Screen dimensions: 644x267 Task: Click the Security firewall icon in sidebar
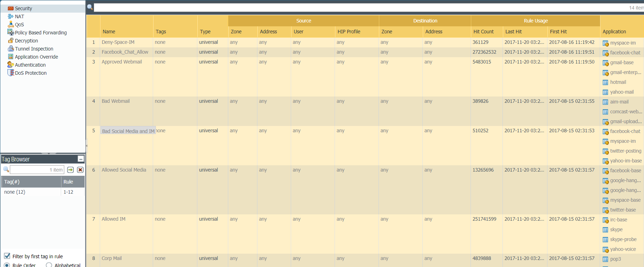[x=11, y=8]
